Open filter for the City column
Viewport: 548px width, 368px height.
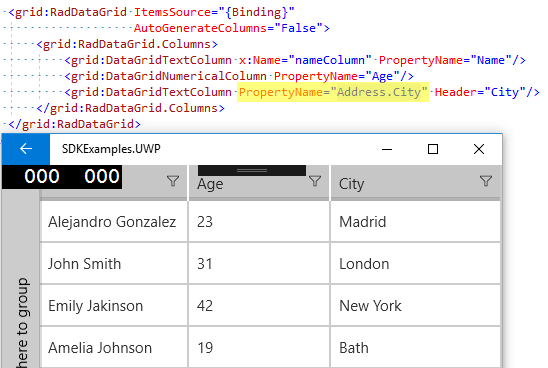point(485,181)
